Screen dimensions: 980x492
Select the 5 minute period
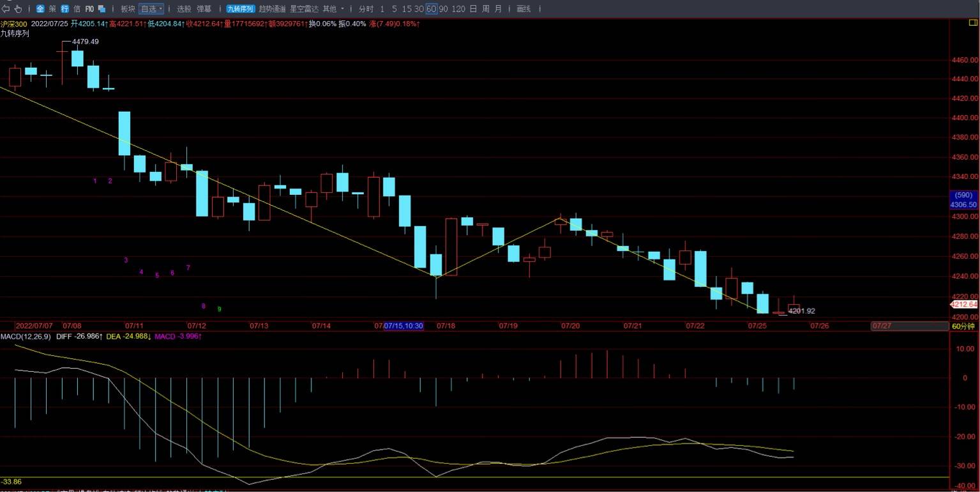click(395, 9)
